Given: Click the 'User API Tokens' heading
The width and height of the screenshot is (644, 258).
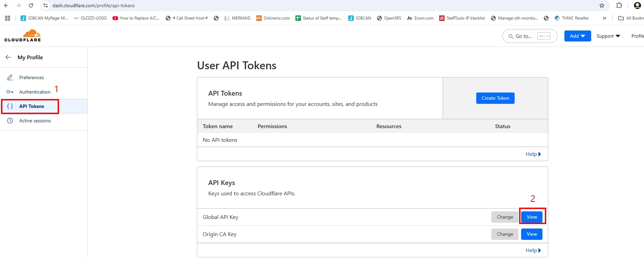Looking at the screenshot, I should (x=236, y=65).
